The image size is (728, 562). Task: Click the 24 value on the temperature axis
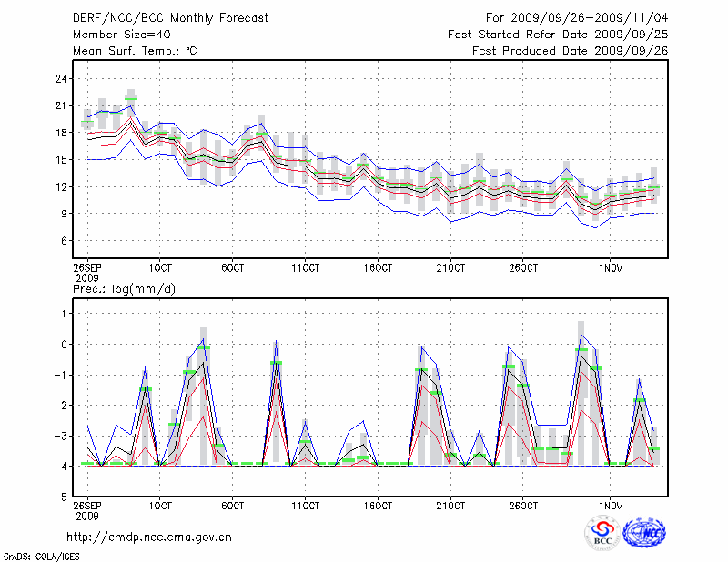[61, 79]
